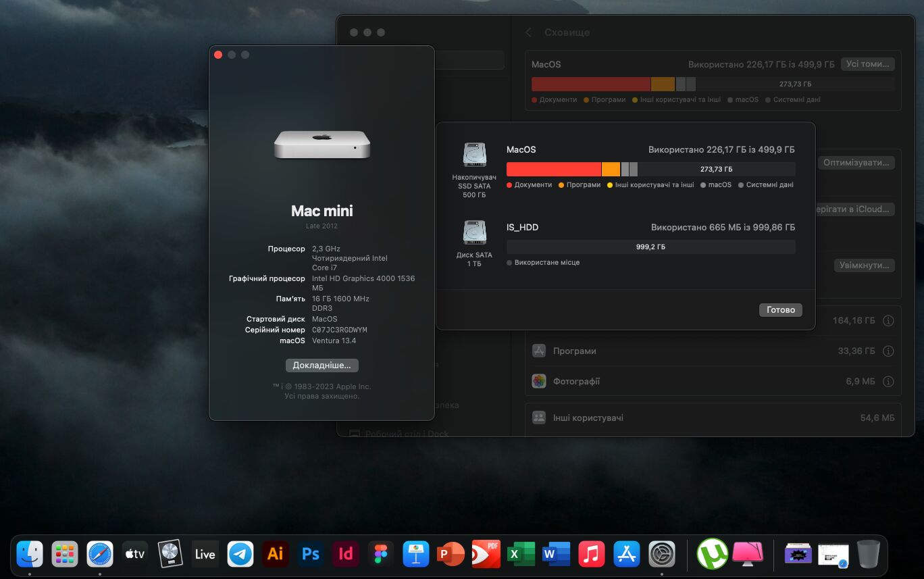Launch uTorrent from the Dock
The width and height of the screenshot is (924, 579).
point(712,553)
